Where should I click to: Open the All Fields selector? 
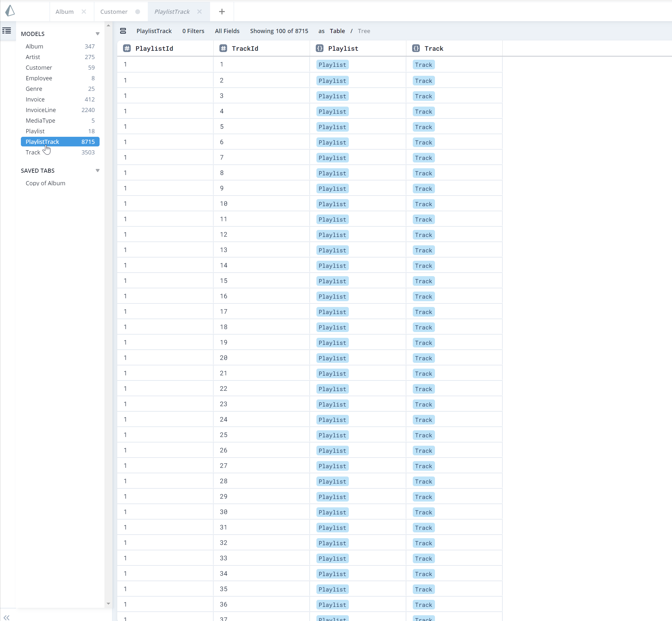(x=227, y=31)
